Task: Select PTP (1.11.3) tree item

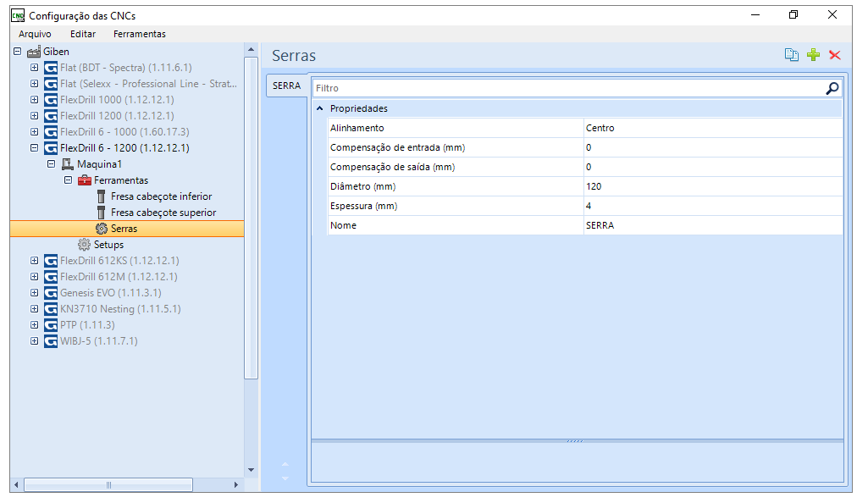Action: [87, 325]
